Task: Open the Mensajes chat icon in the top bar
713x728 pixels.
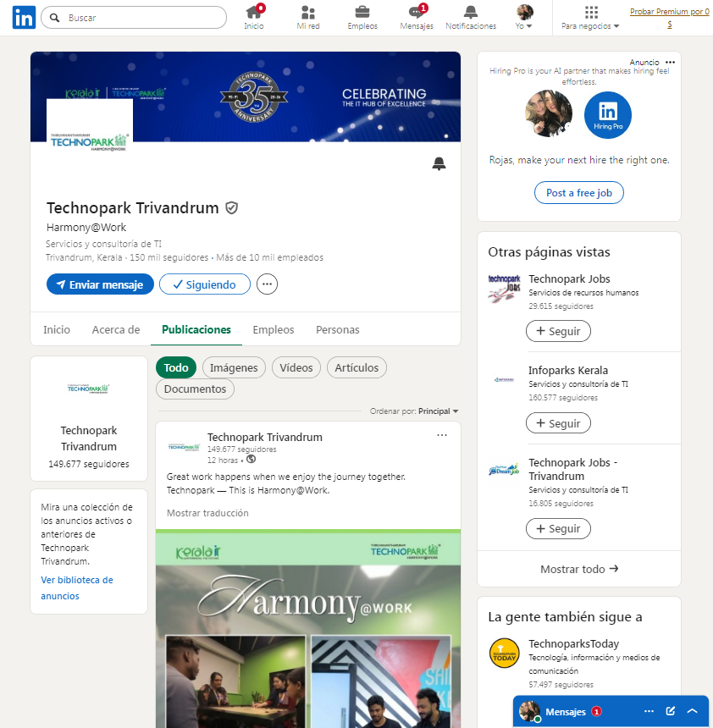Action: [416, 17]
